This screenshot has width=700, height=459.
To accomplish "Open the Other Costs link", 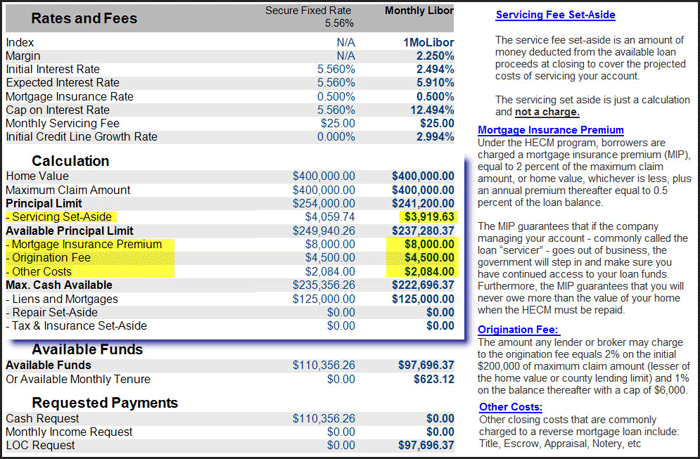I will pyautogui.click(x=511, y=407).
